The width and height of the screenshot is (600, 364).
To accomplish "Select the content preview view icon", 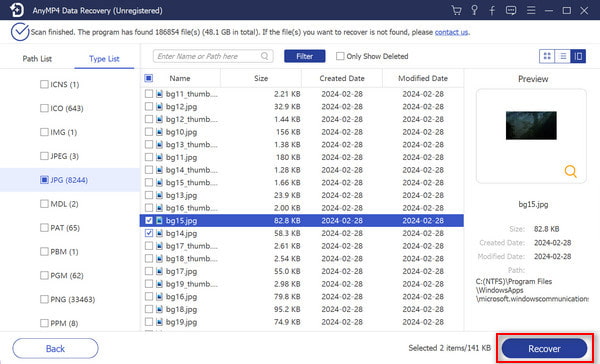I will coord(578,56).
